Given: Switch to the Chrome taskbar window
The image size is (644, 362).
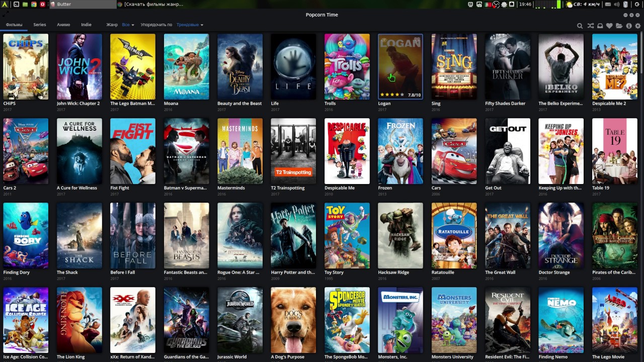Looking at the screenshot, I should 150,4.
